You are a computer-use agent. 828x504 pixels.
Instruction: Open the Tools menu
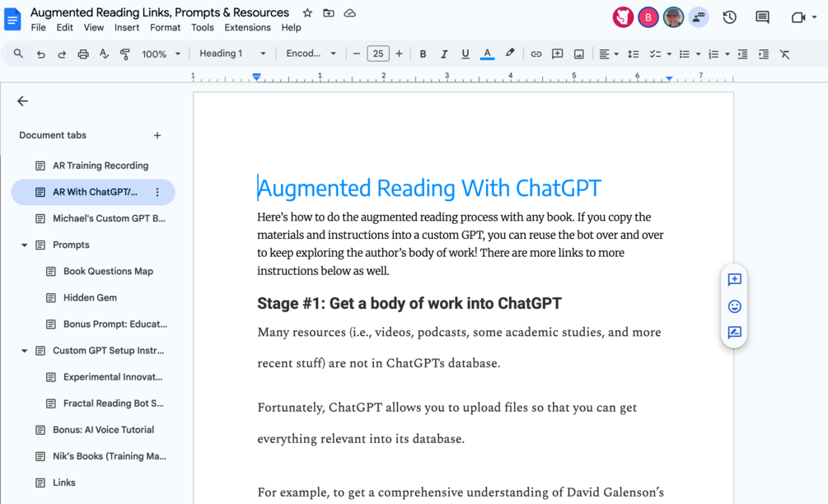(202, 27)
